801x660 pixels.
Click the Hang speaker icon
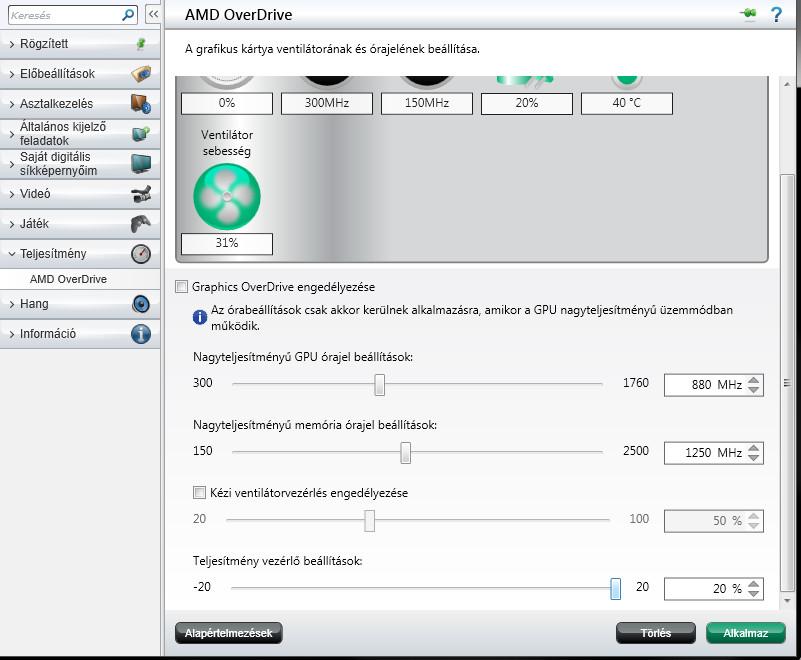pyautogui.click(x=141, y=304)
